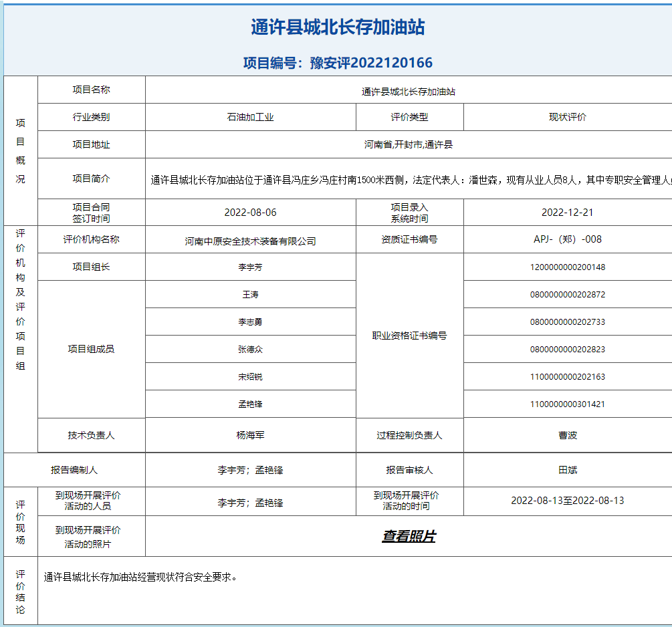Click the page title heading 通许县城北长存加油站
Image resolution: width=672 pixels, height=627 pixels.
point(338,27)
